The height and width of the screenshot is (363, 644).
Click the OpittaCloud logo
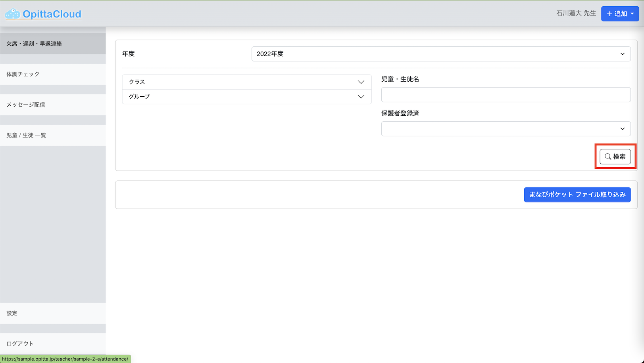click(43, 14)
